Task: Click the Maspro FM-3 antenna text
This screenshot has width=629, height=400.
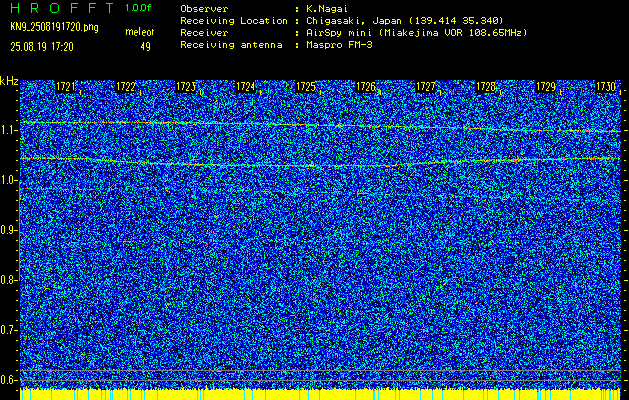Action: coord(339,45)
